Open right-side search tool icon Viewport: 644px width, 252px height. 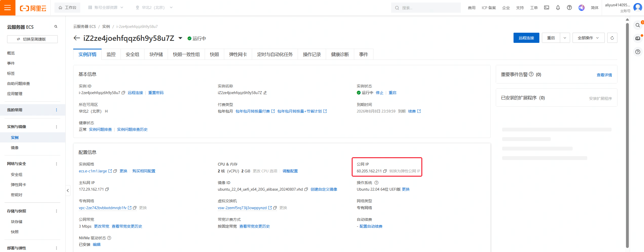tap(638, 25)
